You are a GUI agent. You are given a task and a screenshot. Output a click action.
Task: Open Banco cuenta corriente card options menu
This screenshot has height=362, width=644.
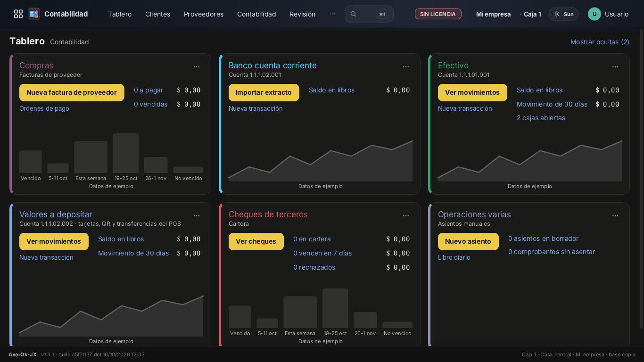pyautogui.click(x=406, y=67)
